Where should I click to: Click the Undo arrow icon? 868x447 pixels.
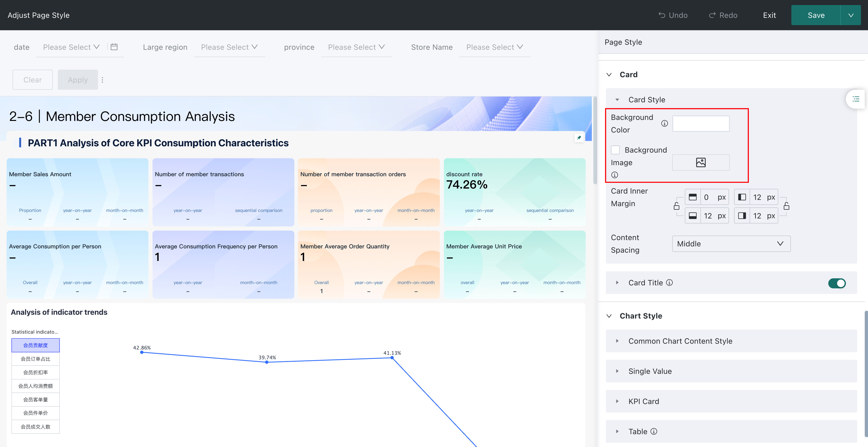[662, 15]
